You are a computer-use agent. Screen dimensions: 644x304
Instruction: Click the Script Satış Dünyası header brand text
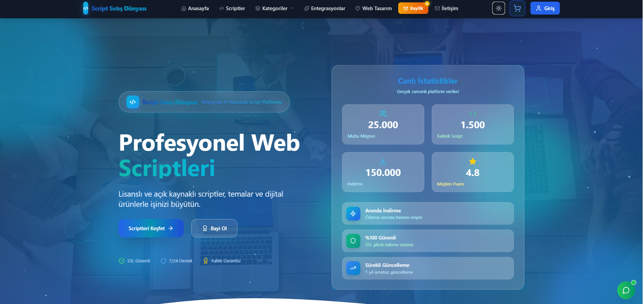(119, 8)
